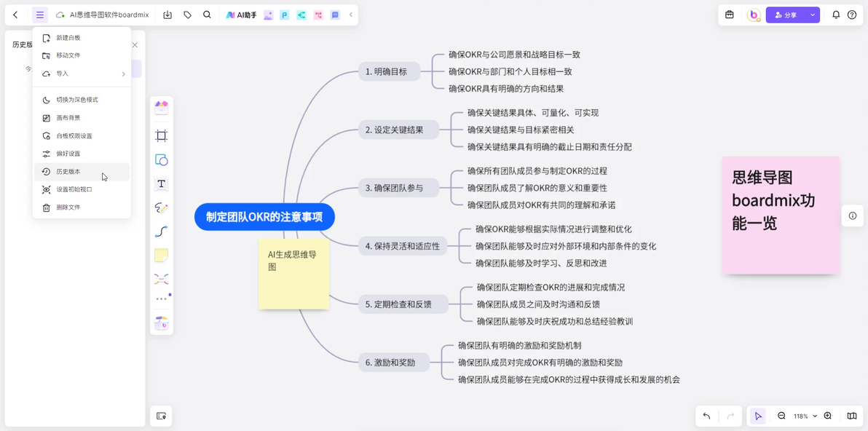Open the 118% zoom level dropdown
The image size is (868, 431).
tap(805, 416)
